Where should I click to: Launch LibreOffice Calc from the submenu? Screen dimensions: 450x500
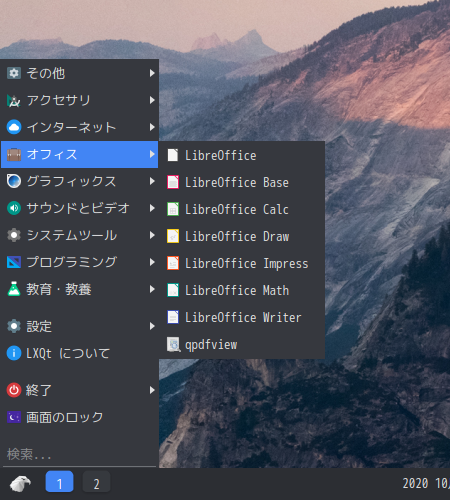coord(242,210)
